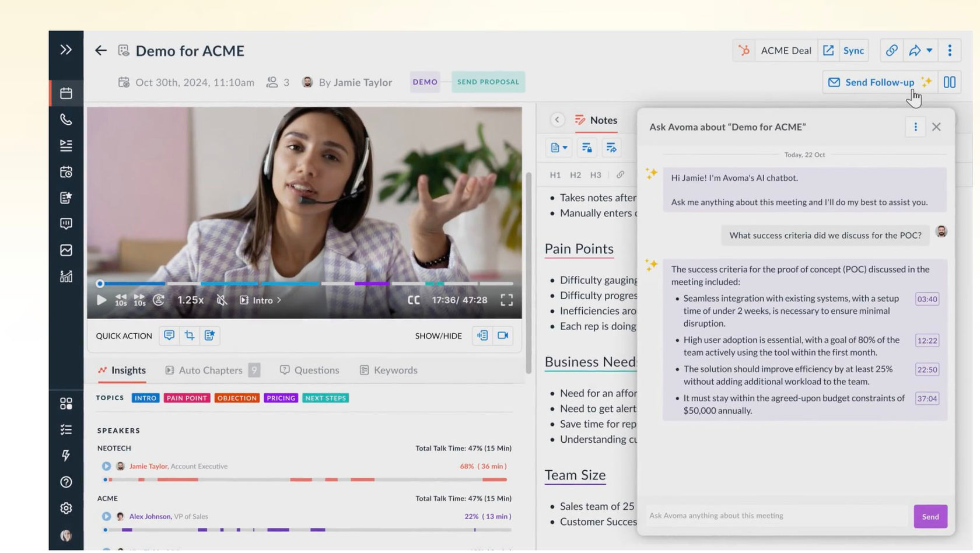Toggle the transcript show/hide icon

tap(482, 335)
